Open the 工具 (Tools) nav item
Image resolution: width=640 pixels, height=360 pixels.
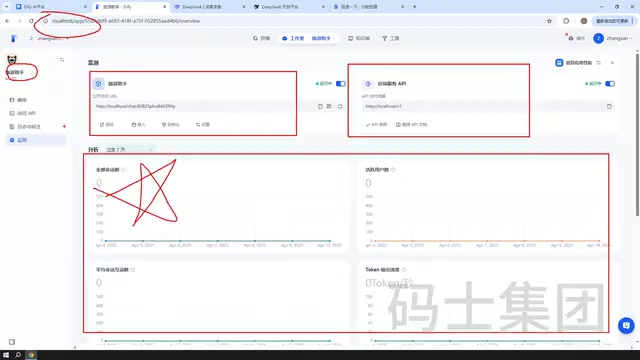pyautogui.click(x=391, y=38)
